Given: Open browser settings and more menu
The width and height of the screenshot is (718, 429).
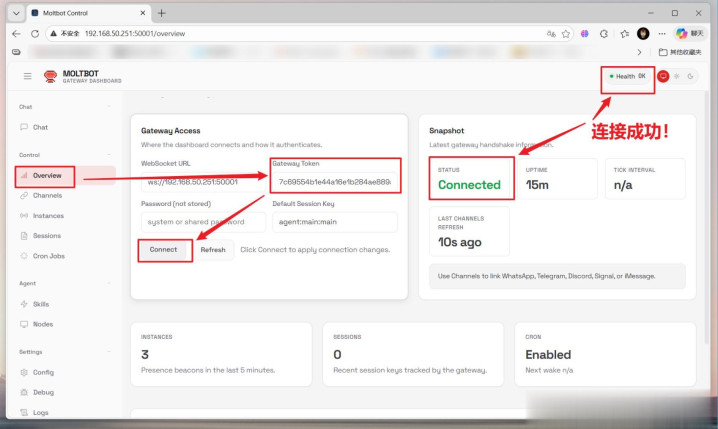Looking at the screenshot, I should [x=662, y=33].
